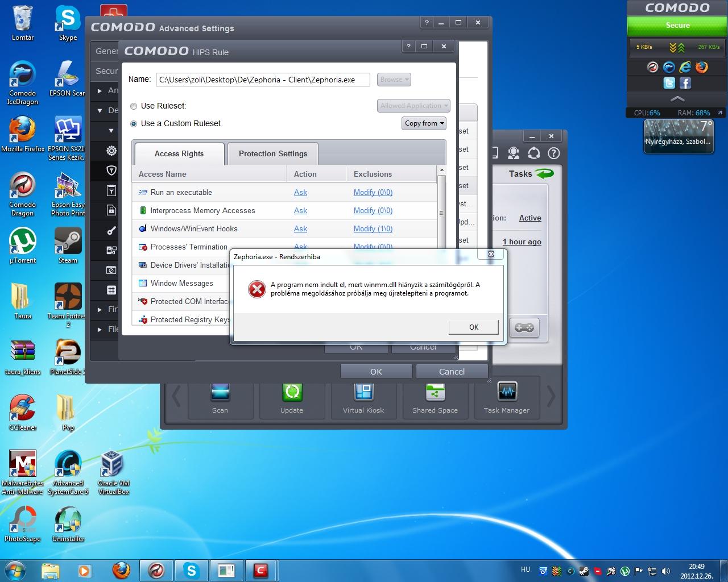This screenshot has width=728, height=582.
Task: Click the Tasks green arrow in Comodo window
Action: tap(544, 174)
